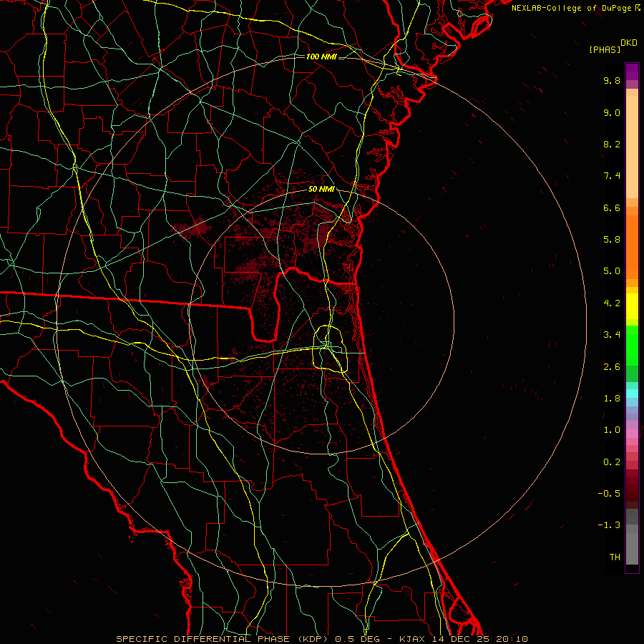
Task: Click the TH threshold label on legend
Action: coord(614,557)
